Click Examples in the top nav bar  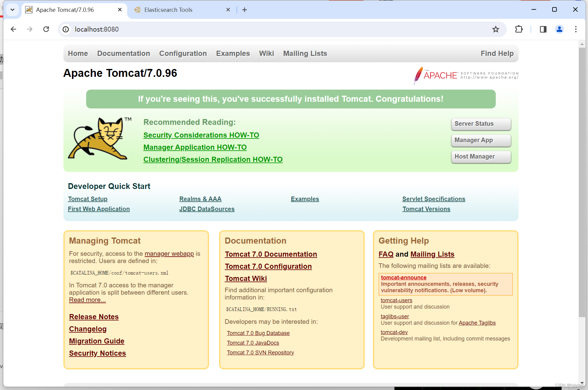tap(233, 53)
